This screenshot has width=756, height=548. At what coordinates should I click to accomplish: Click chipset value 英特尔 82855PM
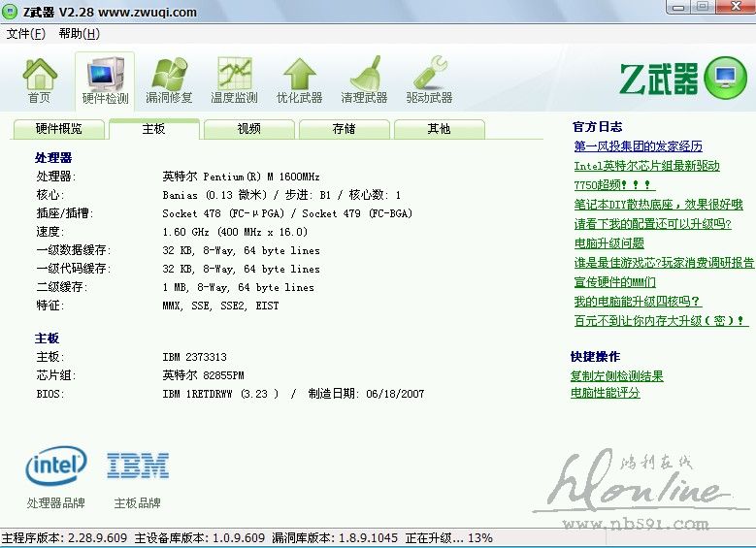[203, 375]
